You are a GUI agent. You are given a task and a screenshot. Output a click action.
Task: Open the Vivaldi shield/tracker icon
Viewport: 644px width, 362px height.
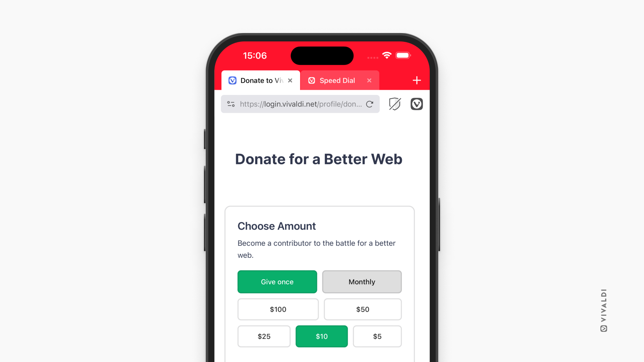(x=394, y=104)
